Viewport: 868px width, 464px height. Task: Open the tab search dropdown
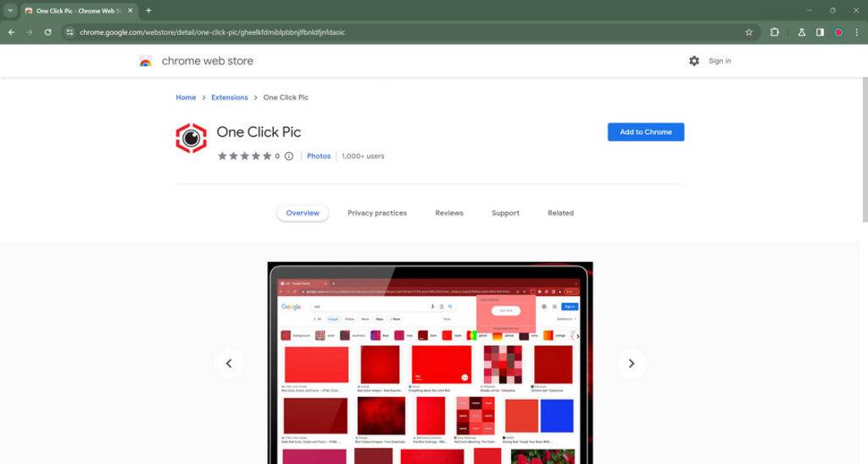10,10
